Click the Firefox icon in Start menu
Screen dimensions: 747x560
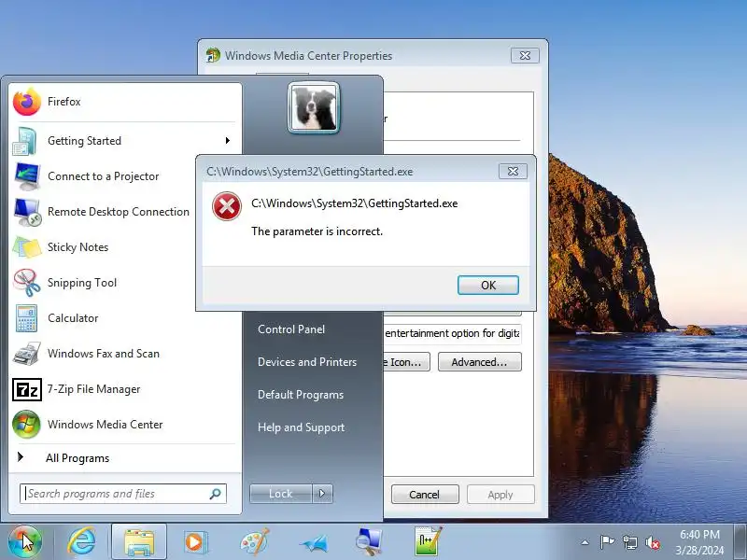[x=27, y=102]
